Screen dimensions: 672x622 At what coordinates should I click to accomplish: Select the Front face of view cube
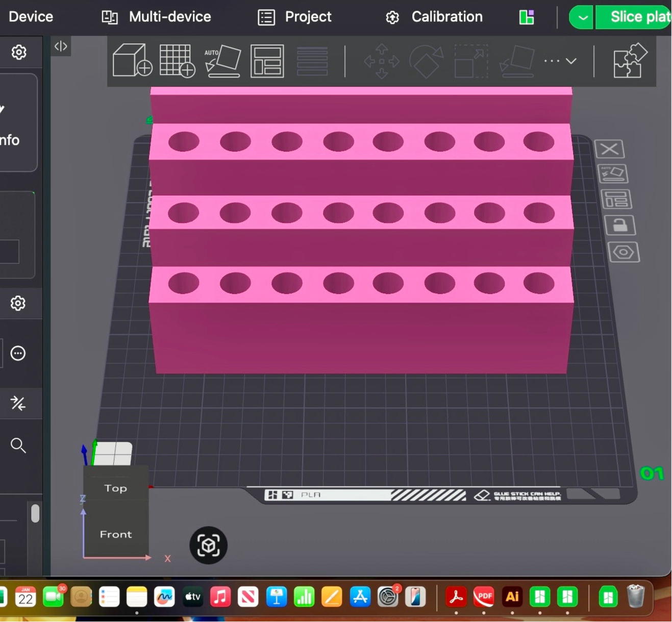point(116,534)
